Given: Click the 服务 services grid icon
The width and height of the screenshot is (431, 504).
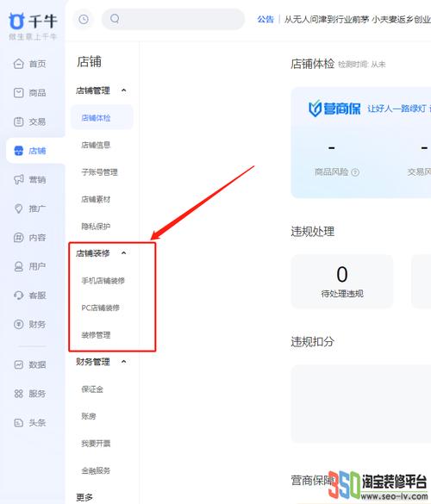Looking at the screenshot, I should pos(19,394).
